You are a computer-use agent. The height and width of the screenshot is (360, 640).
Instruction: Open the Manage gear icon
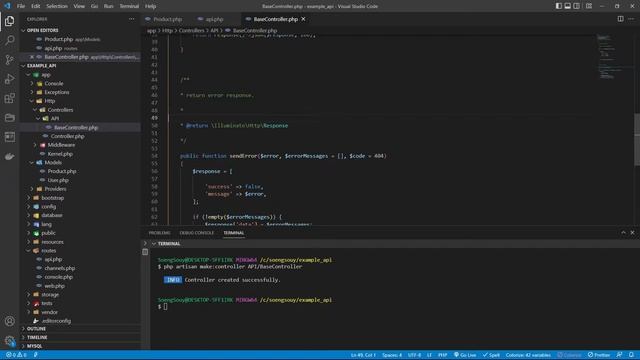(9, 341)
